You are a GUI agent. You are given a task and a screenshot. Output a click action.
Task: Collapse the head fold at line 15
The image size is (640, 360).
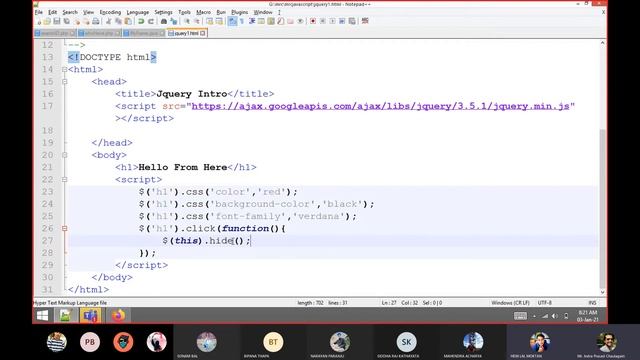[x=64, y=82]
